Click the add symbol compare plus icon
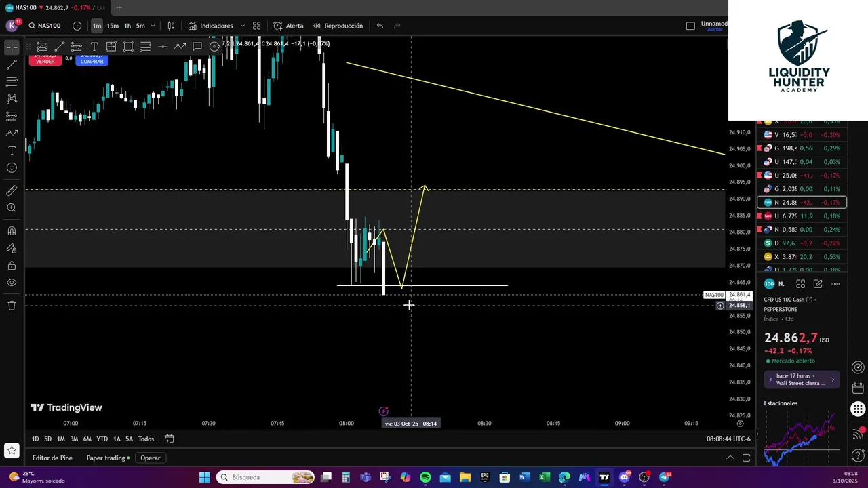The width and height of the screenshot is (868, 488). coord(77,26)
